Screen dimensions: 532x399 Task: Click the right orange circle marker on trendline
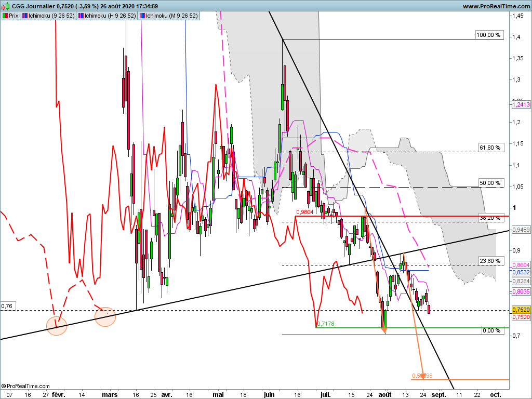105,316
